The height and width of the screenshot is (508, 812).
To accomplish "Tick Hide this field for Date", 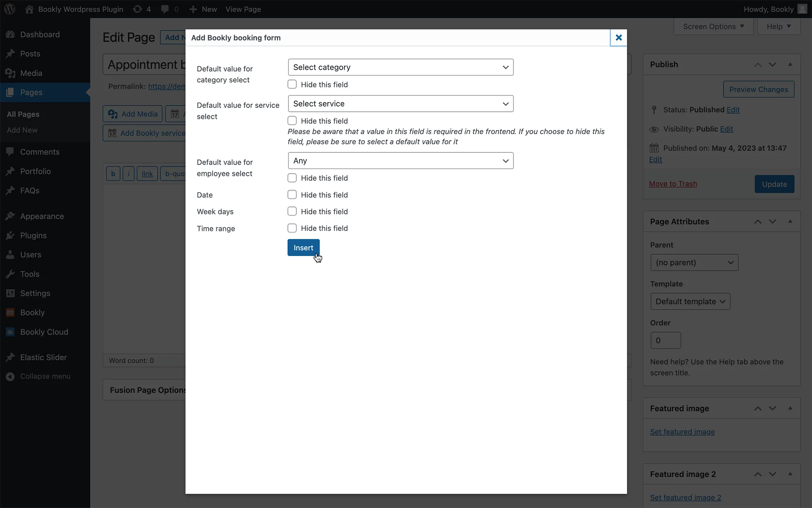I will point(292,195).
